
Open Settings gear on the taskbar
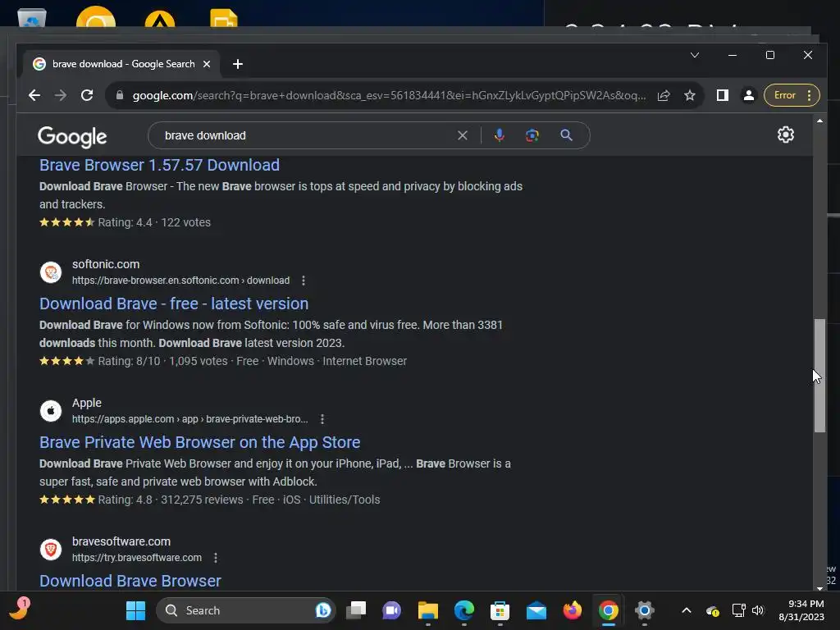pyautogui.click(x=645, y=610)
